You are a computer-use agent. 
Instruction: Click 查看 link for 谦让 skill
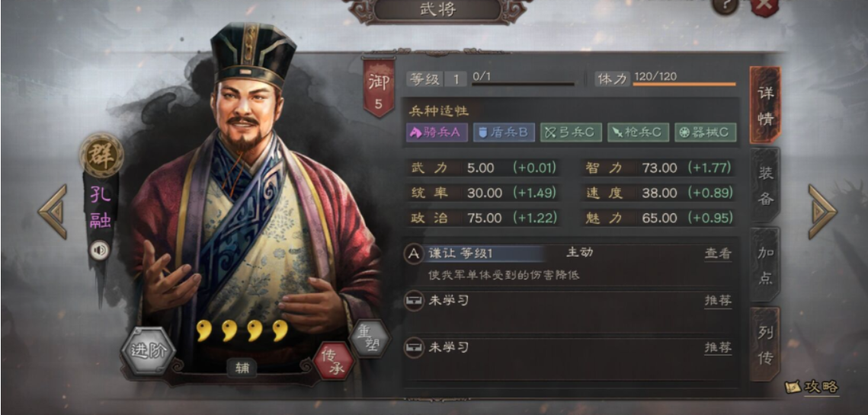[x=718, y=254]
